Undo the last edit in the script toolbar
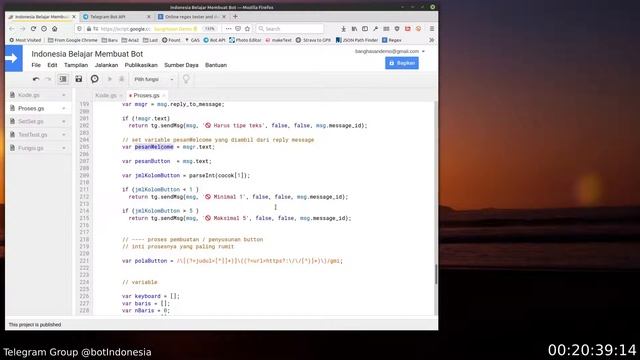 click(x=36, y=79)
